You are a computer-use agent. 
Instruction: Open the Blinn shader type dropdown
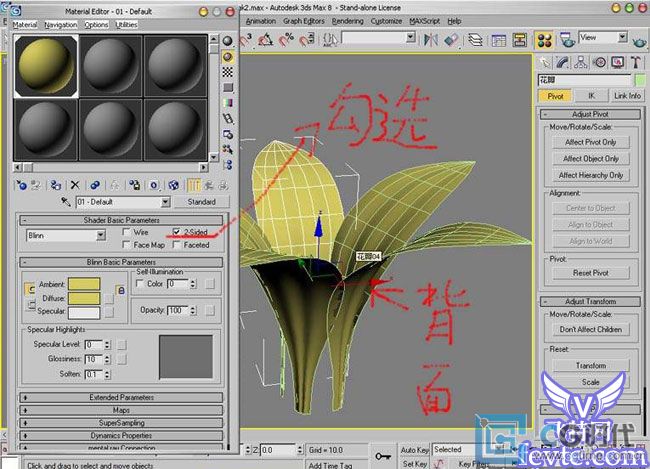101,236
